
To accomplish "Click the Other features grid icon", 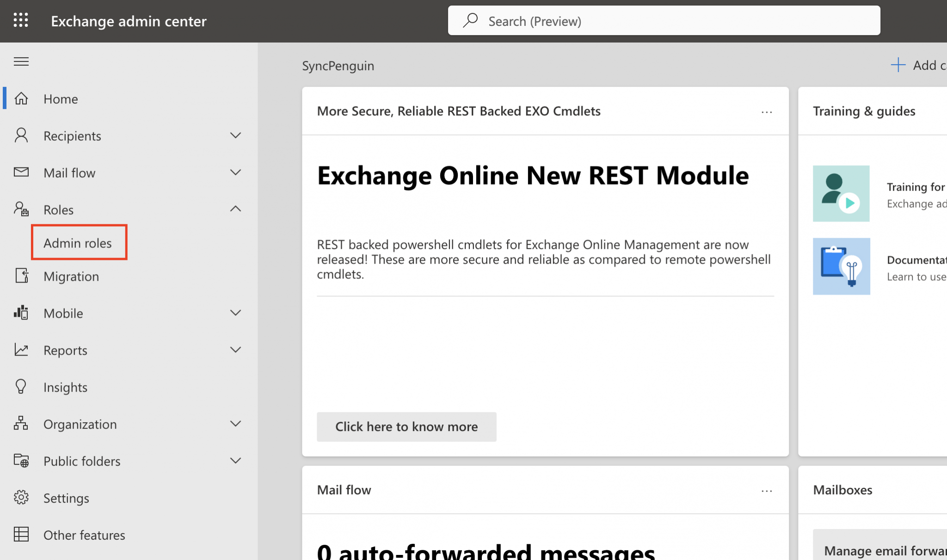I will (x=21, y=535).
